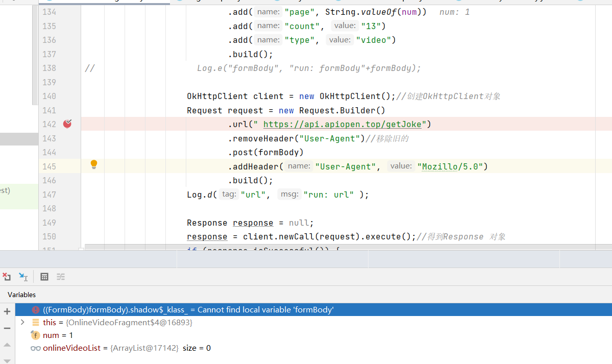Click the "count" string on line 135
This screenshot has height=364, width=612.
[302, 26]
